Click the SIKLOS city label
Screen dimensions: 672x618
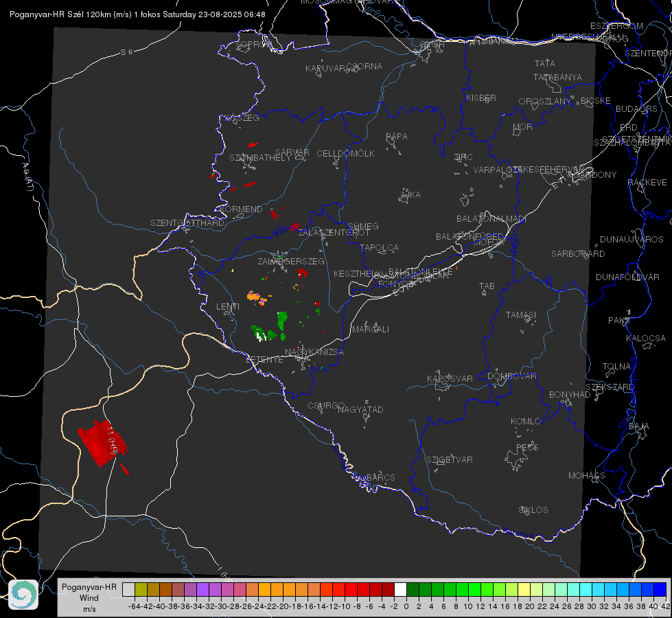coord(533,510)
